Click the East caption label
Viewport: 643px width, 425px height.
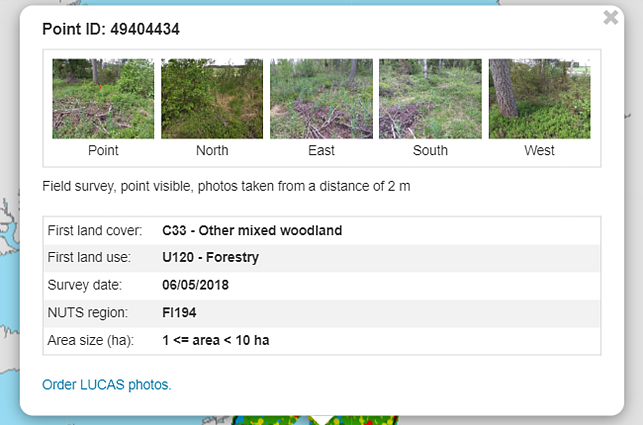pyautogui.click(x=321, y=151)
